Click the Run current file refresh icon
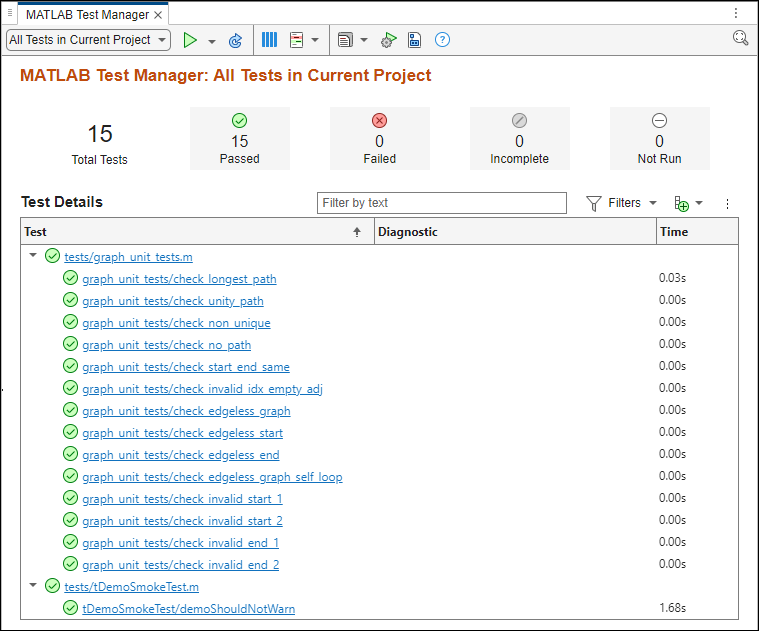Screen dimensions: 759x631 tap(235, 41)
